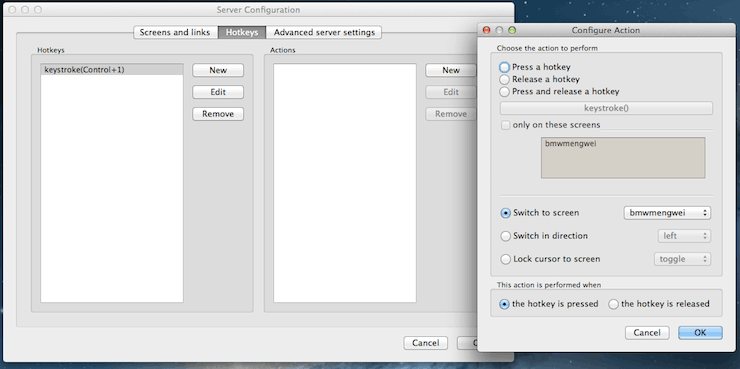The width and height of the screenshot is (740, 369).
Task: Open 'Advanced server settings' tab
Action: (324, 33)
